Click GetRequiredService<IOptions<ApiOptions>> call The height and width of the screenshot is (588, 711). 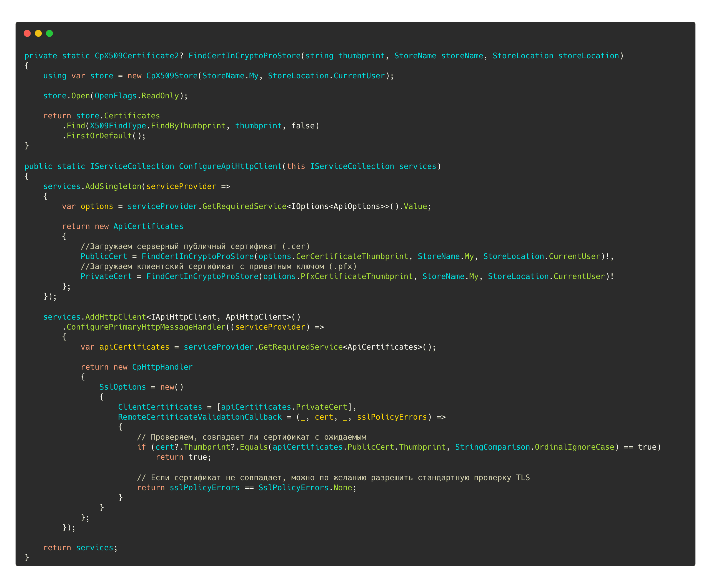[x=244, y=206]
